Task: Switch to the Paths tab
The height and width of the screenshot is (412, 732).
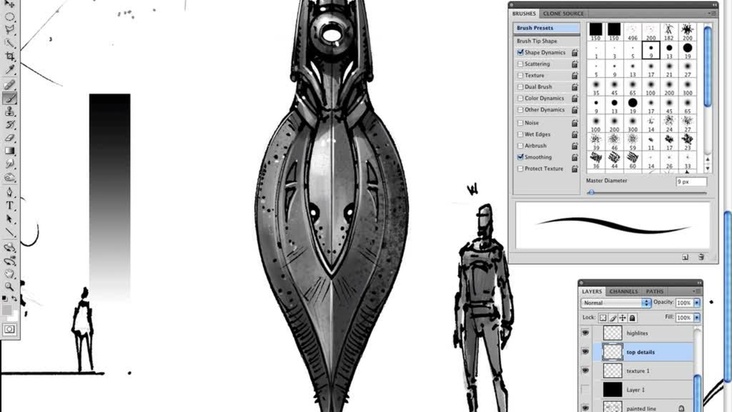Action: pyautogui.click(x=655, y=291)
